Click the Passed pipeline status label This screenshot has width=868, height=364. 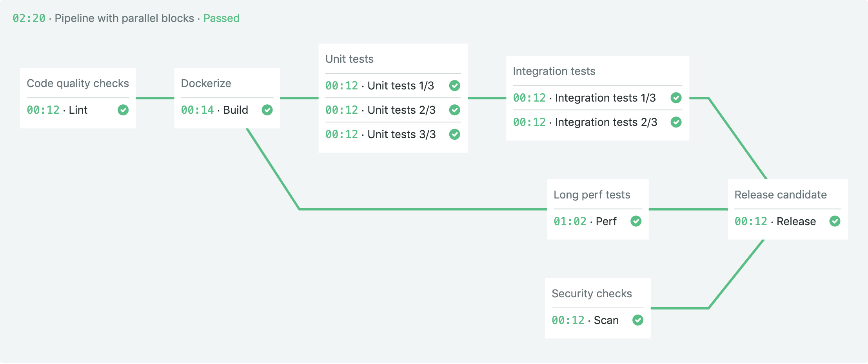[x=222, y=18]
